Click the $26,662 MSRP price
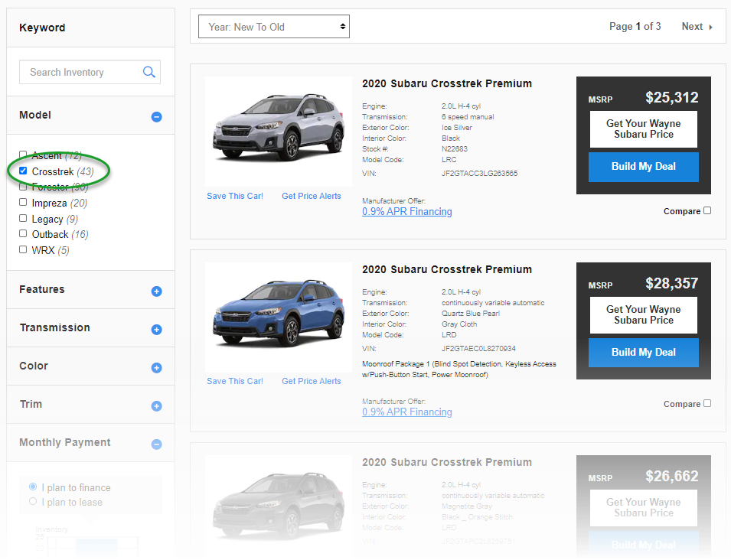This screenshot has height=560, width=731. click(x=672, y=476)
